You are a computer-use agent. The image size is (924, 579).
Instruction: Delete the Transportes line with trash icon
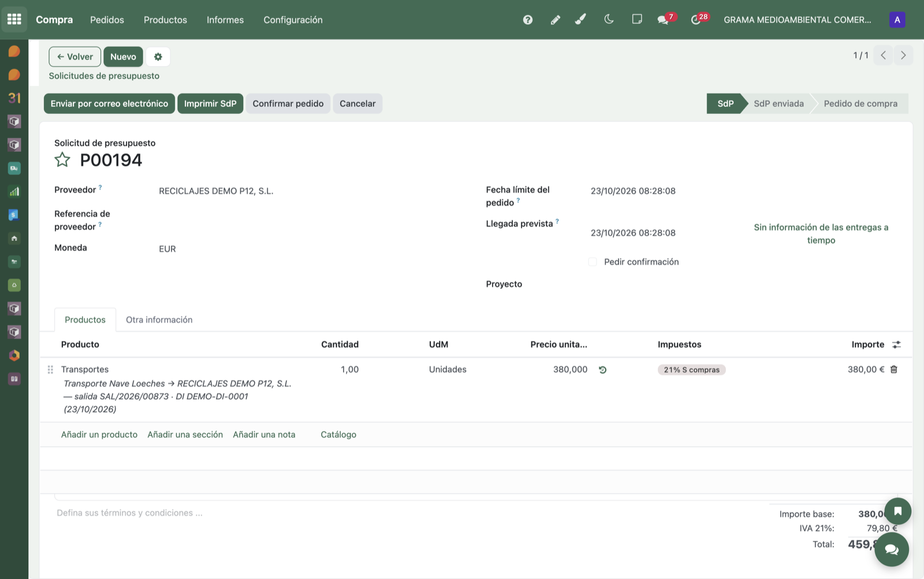(894, 369)
